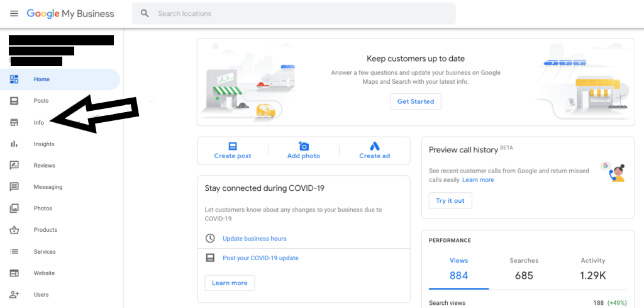This screenshot has height=308, width=644.
Task: Go to Info in the sidebar
Action: tap(39, 123)
